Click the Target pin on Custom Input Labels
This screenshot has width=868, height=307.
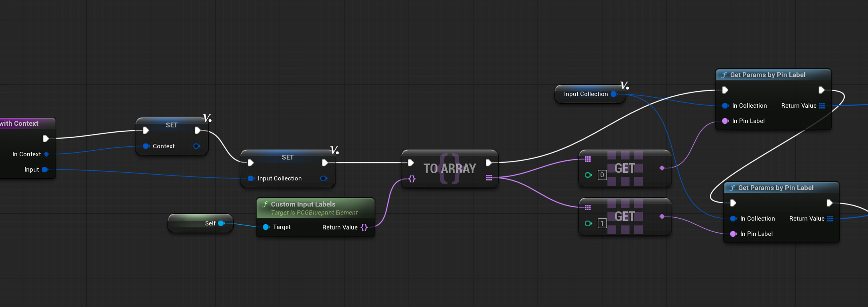point(266,227)
